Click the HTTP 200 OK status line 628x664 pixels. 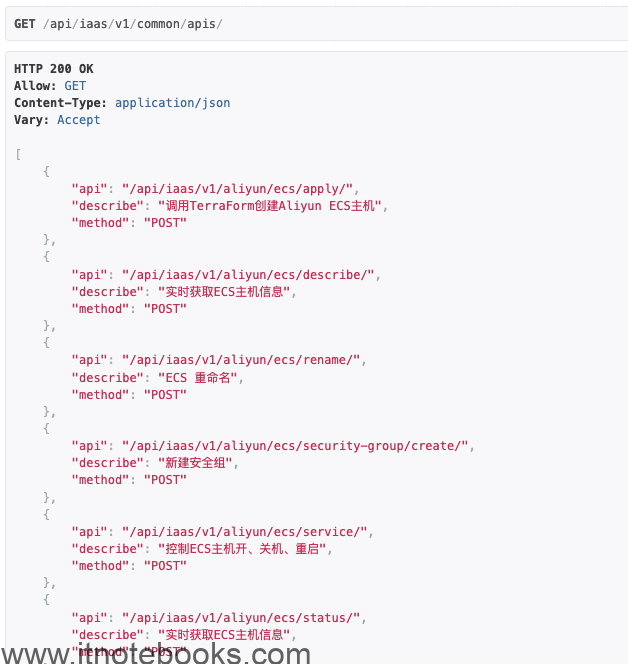pos(54,69)
